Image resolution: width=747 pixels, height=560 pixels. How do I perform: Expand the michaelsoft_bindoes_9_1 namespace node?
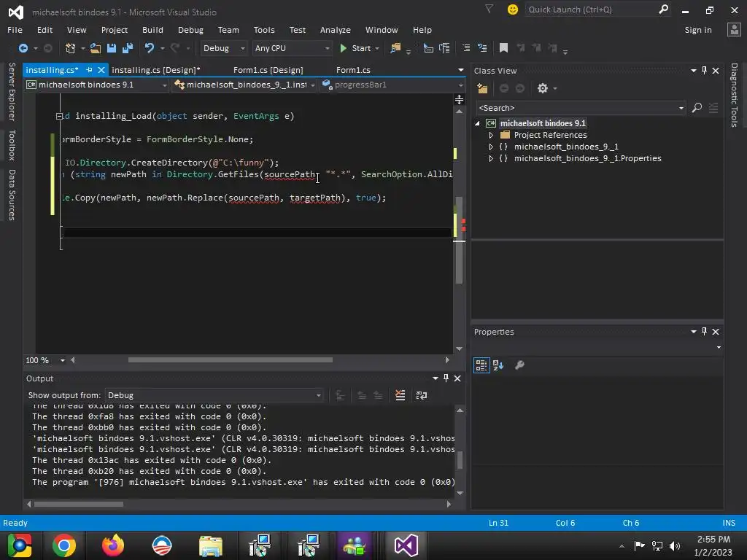[x=491, y=147]
